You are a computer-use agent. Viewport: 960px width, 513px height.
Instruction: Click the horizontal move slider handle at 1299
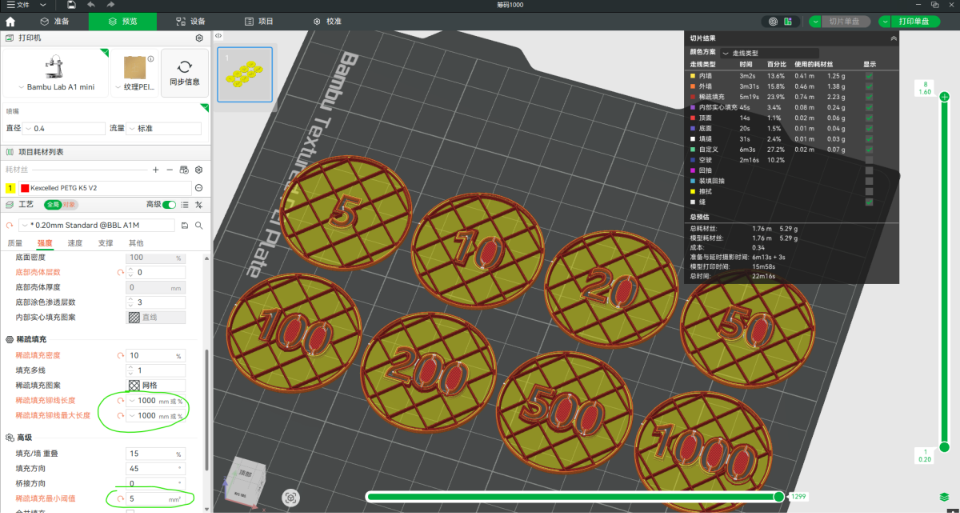(779, 496)
